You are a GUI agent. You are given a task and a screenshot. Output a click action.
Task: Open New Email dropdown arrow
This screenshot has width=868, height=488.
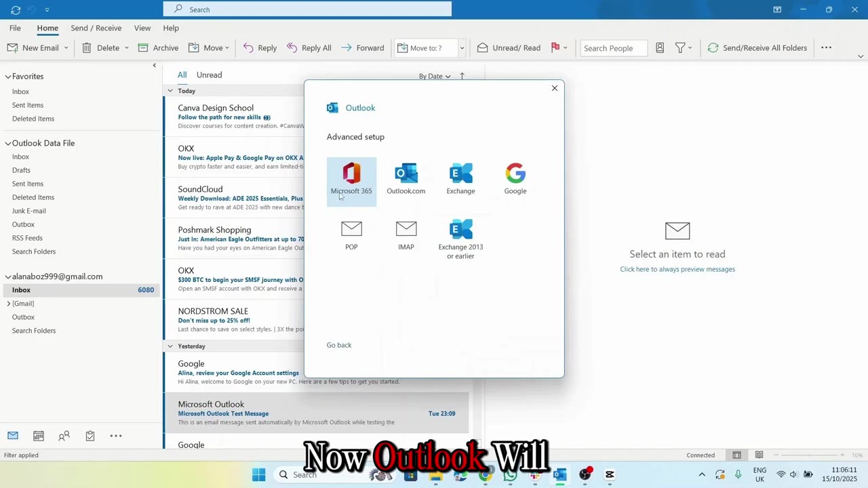(66, 47)
